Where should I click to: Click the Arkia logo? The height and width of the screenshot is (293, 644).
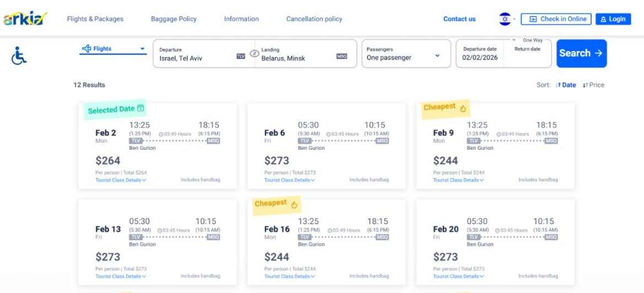point(25,19)
